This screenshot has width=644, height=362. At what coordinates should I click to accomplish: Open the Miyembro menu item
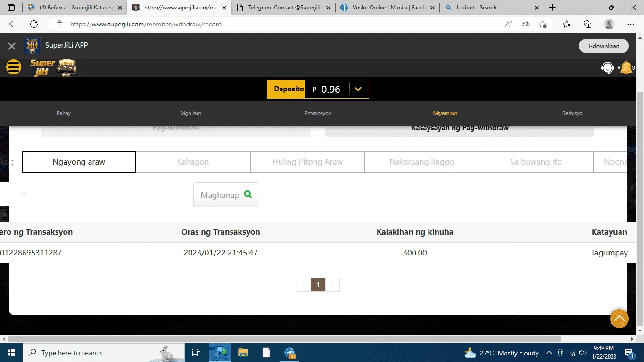click(x=445, y=113)
